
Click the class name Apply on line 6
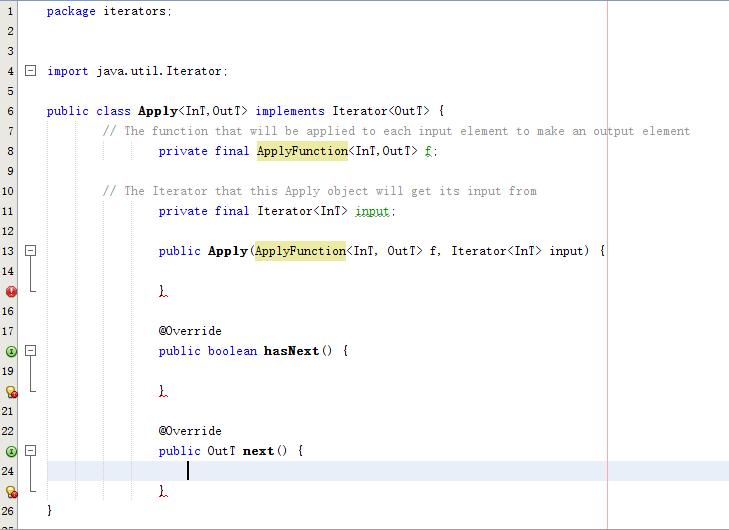(158, 111)
